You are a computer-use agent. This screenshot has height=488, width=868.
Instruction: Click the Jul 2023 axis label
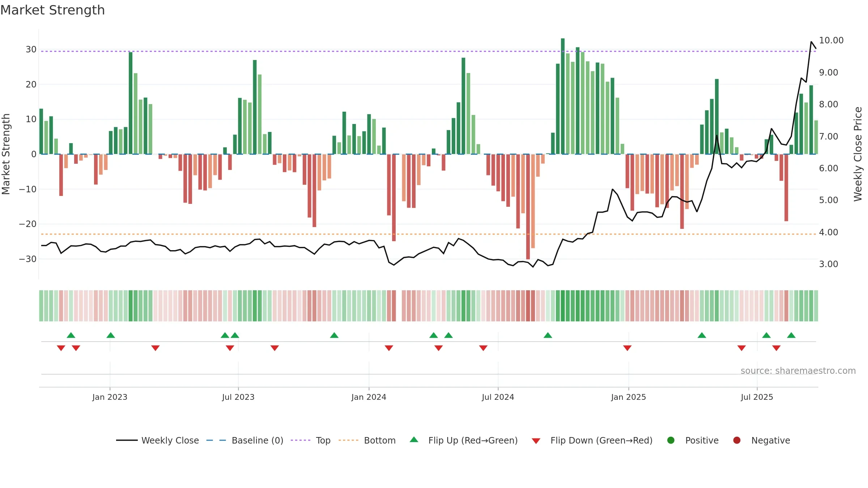238,397
